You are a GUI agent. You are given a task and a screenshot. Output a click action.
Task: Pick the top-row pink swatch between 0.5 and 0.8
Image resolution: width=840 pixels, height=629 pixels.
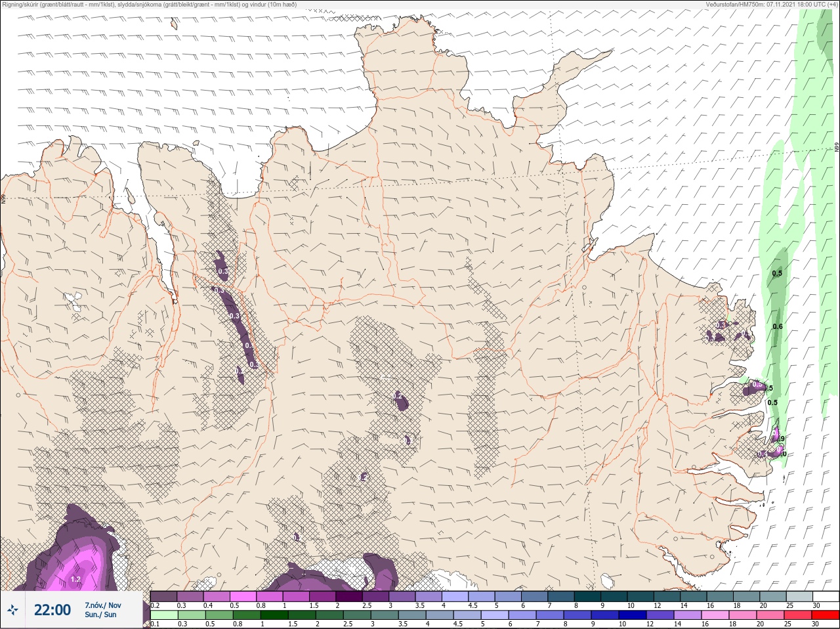pos(243,596)
